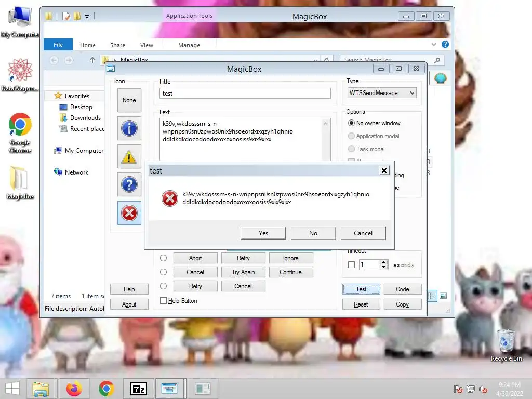This screenshot has height=399, width=532.
Task: Launch Chrome from the taskbar
Action: (106, 389)
